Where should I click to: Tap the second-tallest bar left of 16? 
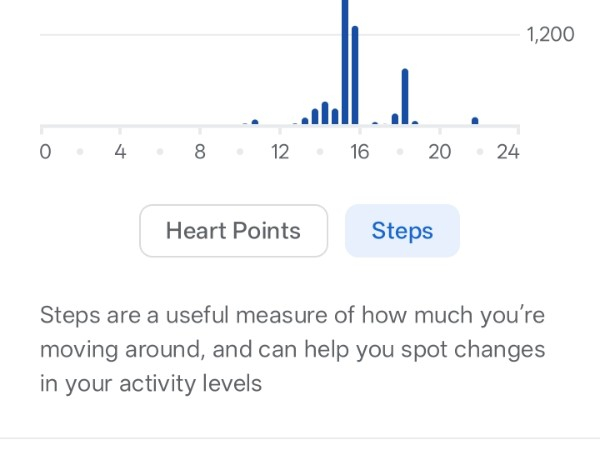(355, 76)
